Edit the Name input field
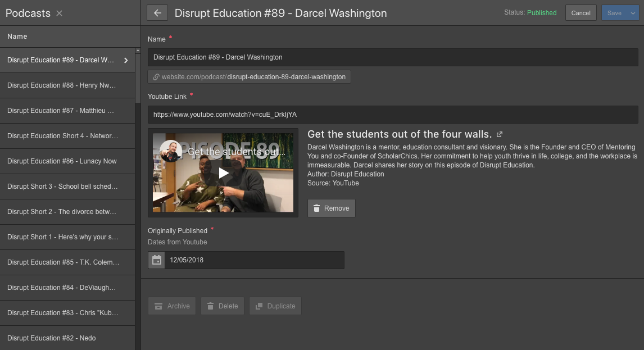The width and height of the screenshot is (644, 350). 393,57
